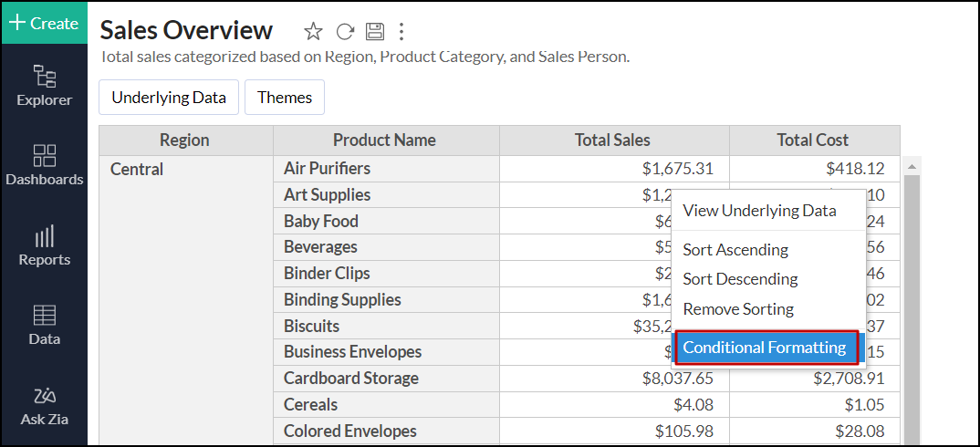Screen dimensions: 980x447
Task: Open the Themes button
Action: point(285,98)
